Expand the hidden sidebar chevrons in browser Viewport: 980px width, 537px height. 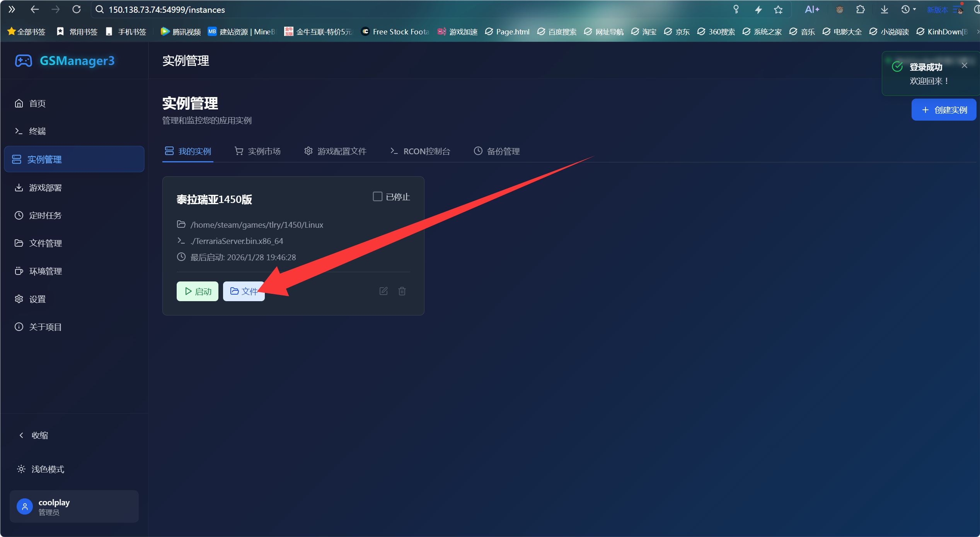(x=12, y=9)
